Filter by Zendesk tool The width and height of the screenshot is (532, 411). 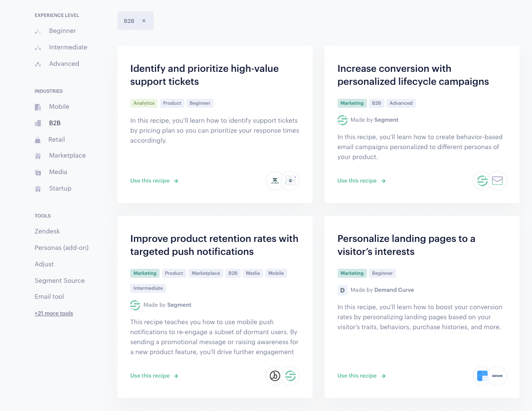click(x=47, y=231)
